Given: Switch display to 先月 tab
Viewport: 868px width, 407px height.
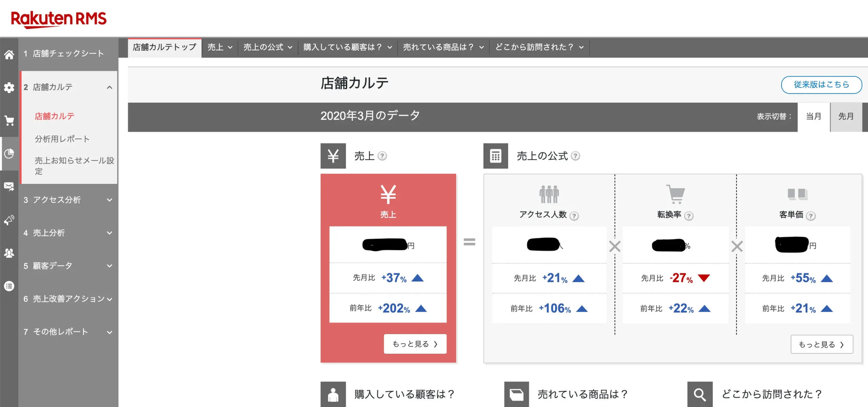Looking at the screenshot, I should pos(846,117).
